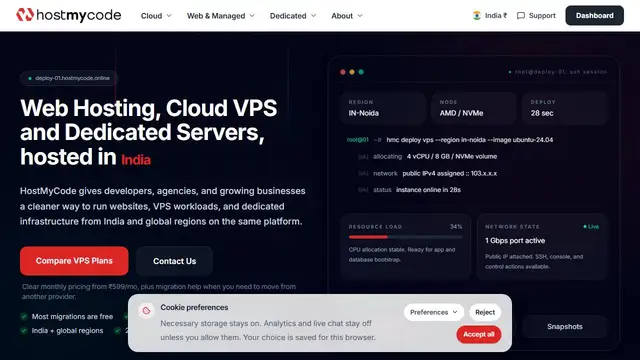Click the India flag icon
Viewport: 640px width, 360px height.
coord(476,16)
